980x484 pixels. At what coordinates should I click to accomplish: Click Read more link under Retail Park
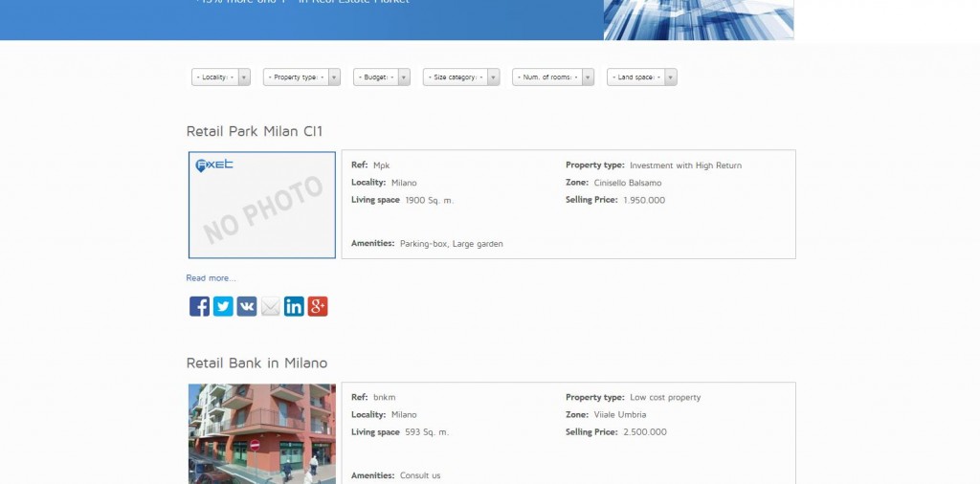(x=211, y=278)
